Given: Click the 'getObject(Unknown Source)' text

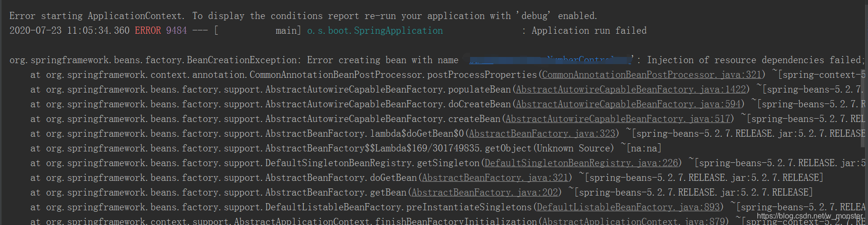Looking at the screenshot, I should point(549,148).
